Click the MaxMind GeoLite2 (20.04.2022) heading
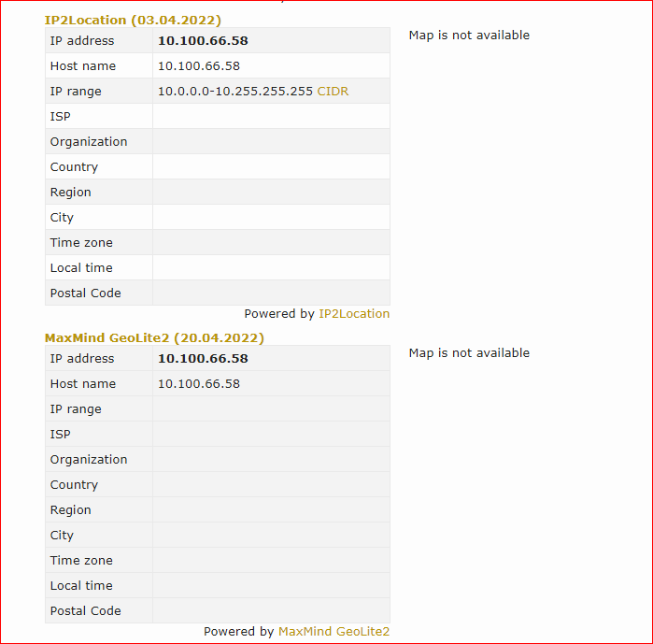The image size is (653, 644). (154, 337)
